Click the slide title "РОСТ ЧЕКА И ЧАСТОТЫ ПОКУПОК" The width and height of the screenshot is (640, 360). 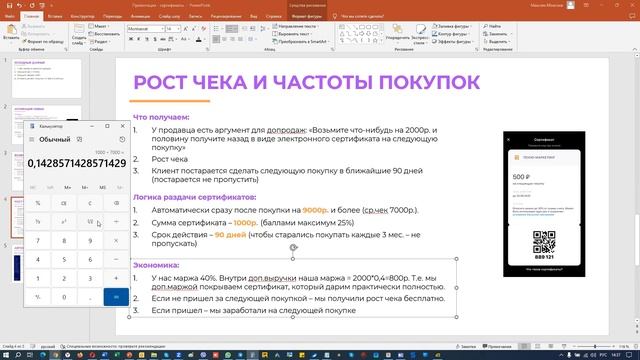(307, 82)
